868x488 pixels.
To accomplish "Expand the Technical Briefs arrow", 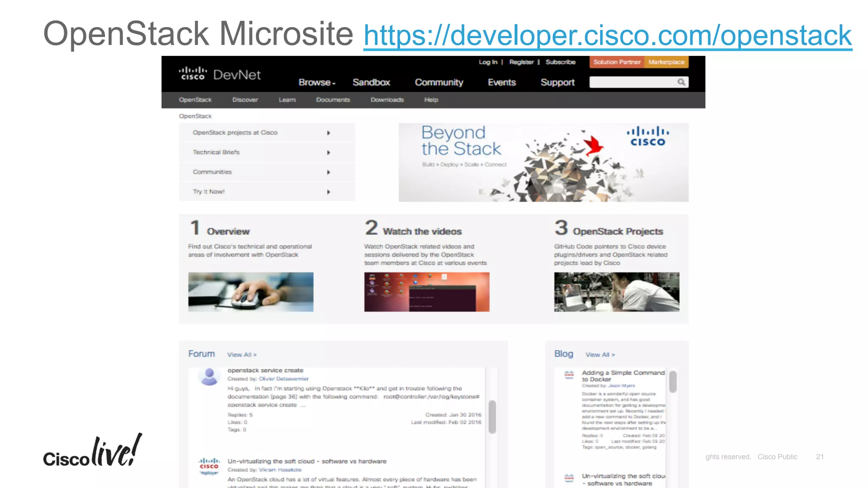I will click(328, 152).
